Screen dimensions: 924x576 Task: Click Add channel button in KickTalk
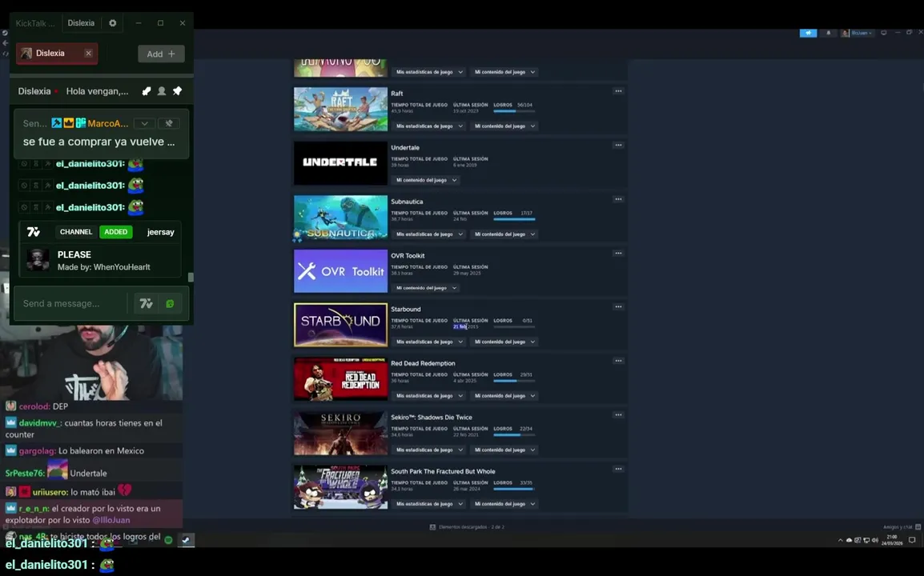coord(161,54)
